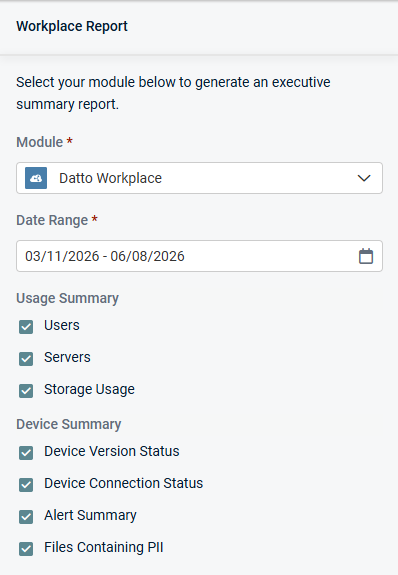Uncheck the Alert Summary checkbox
This screenshot has width=398, height=575.
pyautogui.click(x=26, y=516)
